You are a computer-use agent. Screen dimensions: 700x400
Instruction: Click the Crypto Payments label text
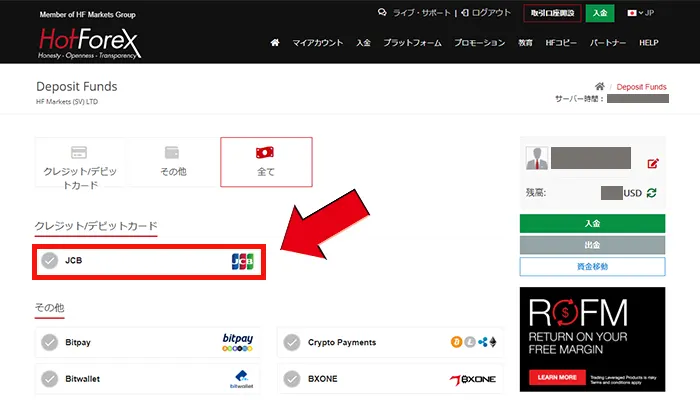[342, 342]
